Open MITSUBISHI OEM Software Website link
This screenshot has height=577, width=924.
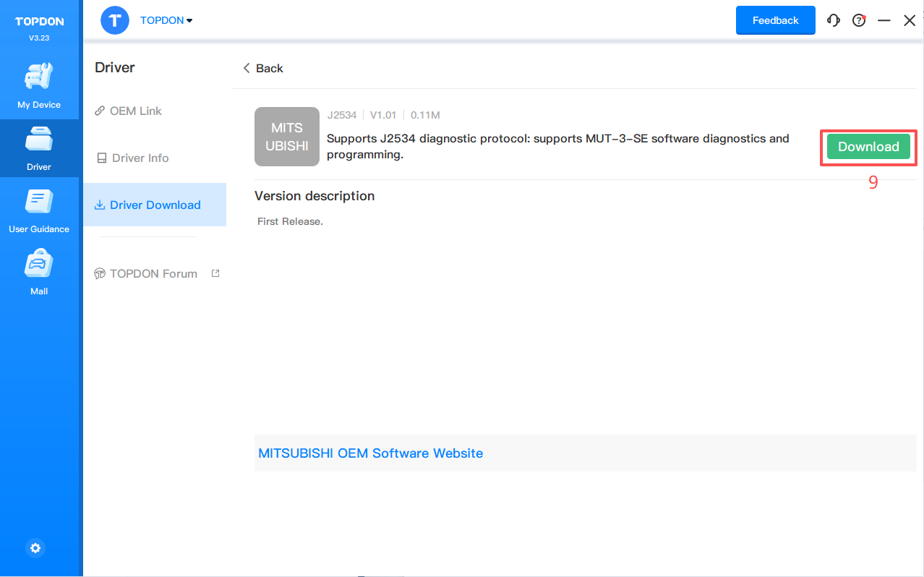coord(370,453)
